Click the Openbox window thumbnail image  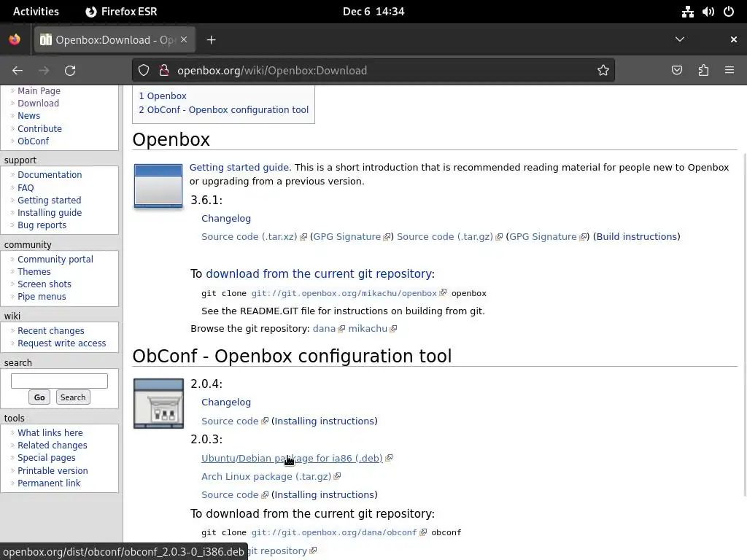coord(158,186)
